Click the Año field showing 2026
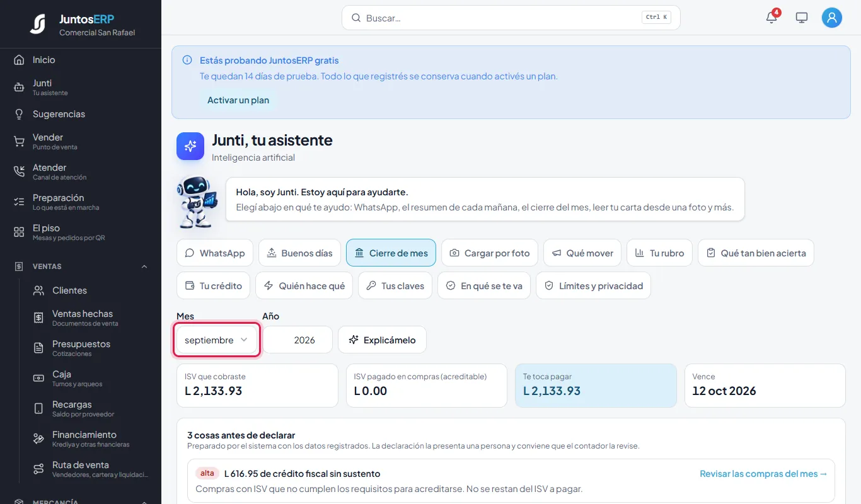This screenshot has width=861, height=504. pos(298,340)
